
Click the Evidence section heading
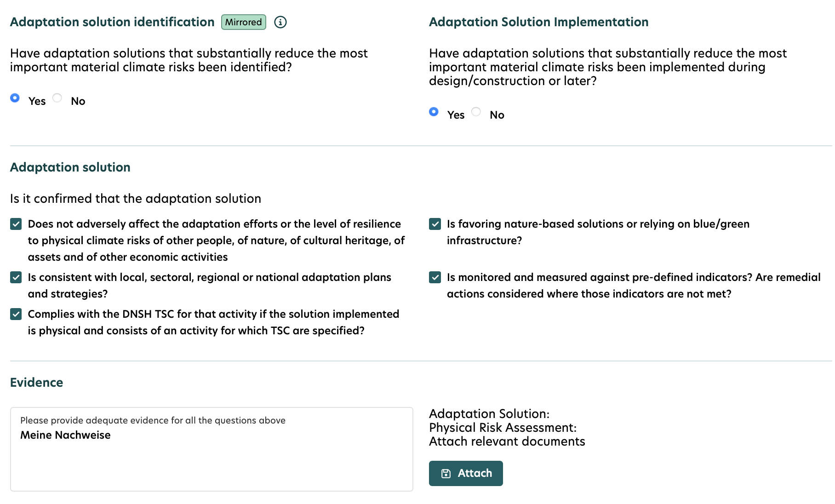(36, 382)
